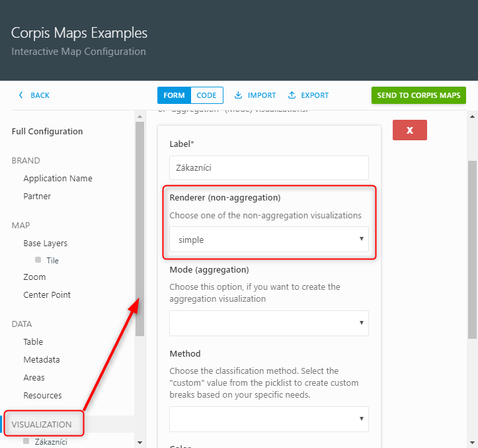Select Full Configuration in sidebar
The width and height of the screenshot is (478, 448).
click(x=47, y=131)
